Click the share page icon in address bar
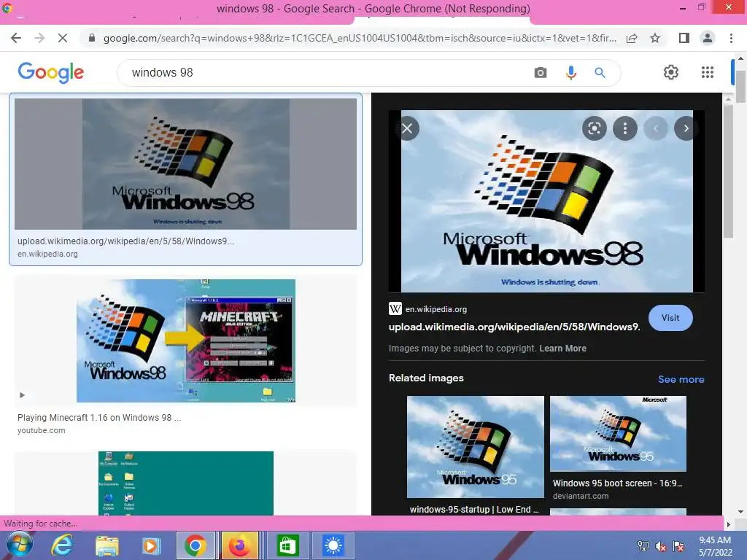 point(632,38)
